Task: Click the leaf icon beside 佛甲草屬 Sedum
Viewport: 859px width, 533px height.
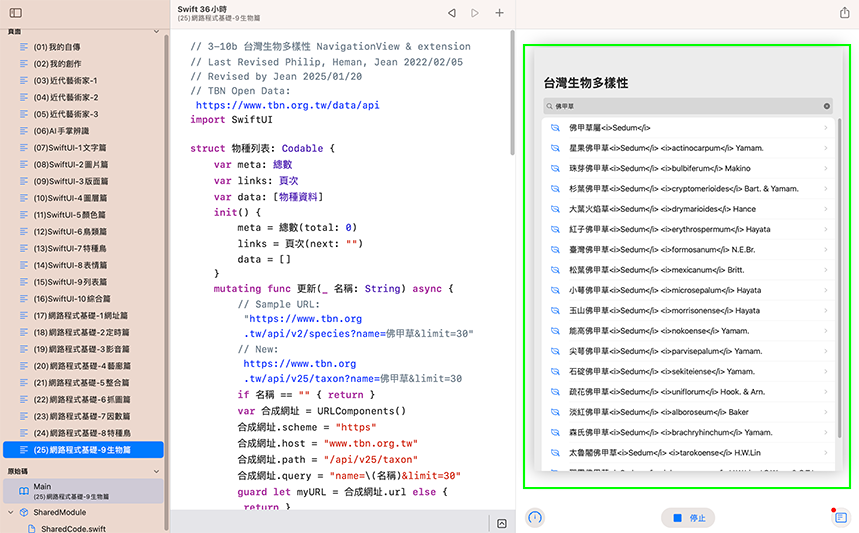Action: (555, 128)
